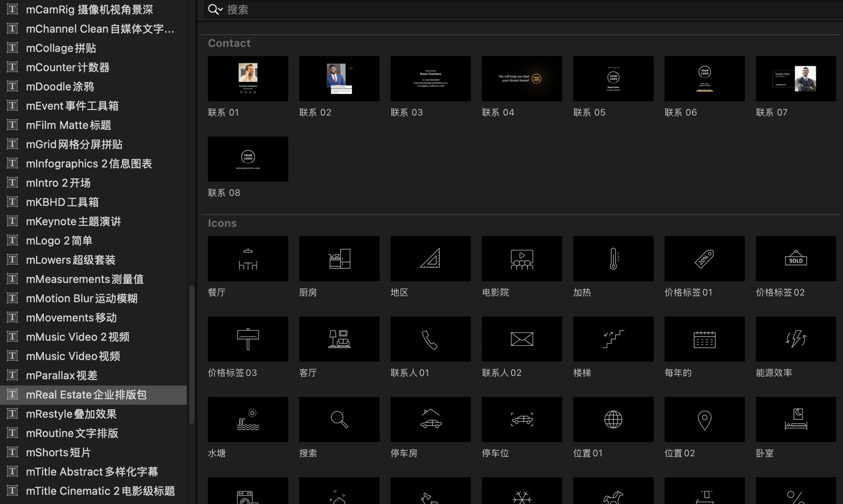Select the 停车房 garage icon
Screen dimensions: 843x504
431,419
